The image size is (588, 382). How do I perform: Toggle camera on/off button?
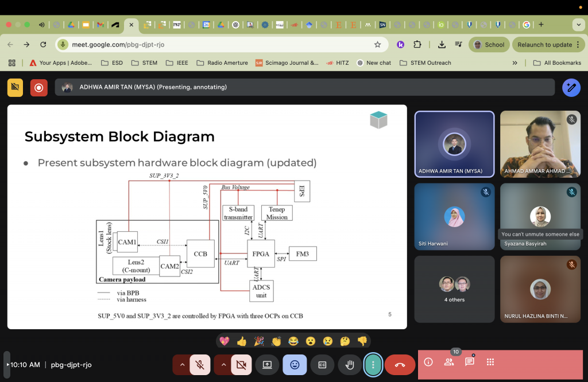pos(241,364)
